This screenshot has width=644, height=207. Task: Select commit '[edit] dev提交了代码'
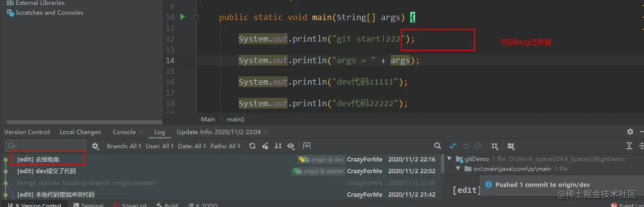(47, 171)
